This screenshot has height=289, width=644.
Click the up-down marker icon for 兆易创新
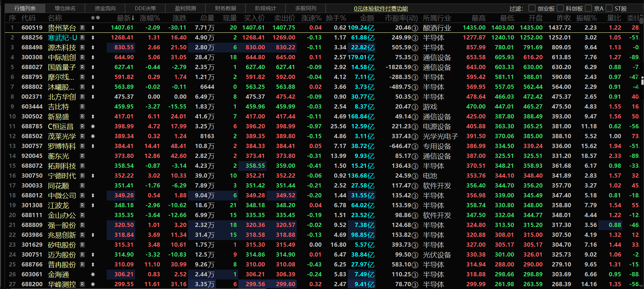pyautogui.click(x=93, y=235)
